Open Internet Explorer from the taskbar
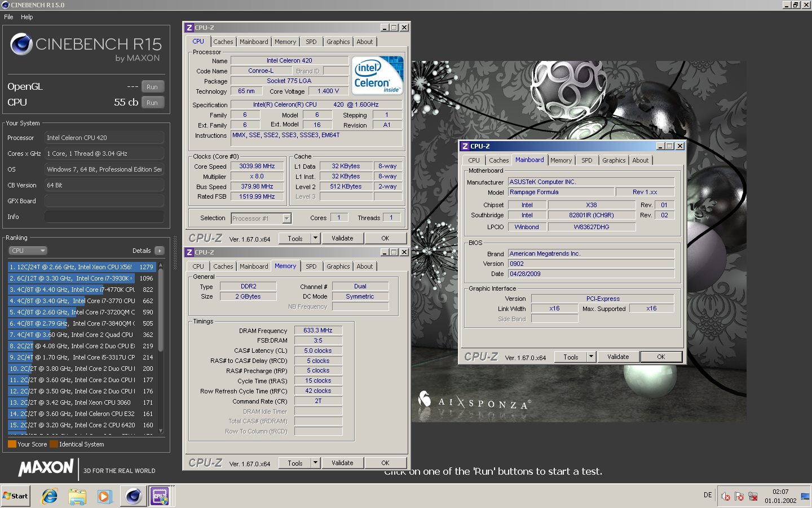812x508 pixels. point(50,496)
